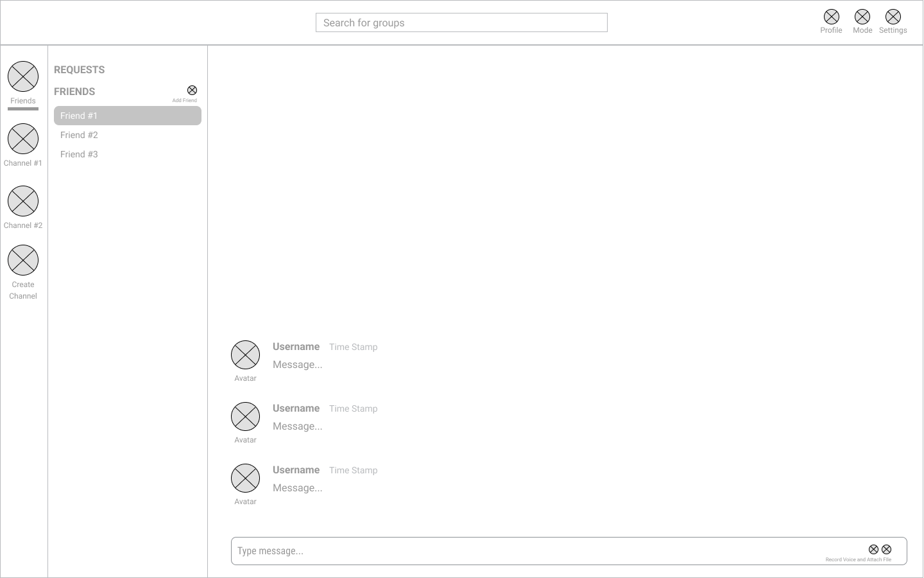Click the avatar of the topmost message
924x578 pixels.
245,355
